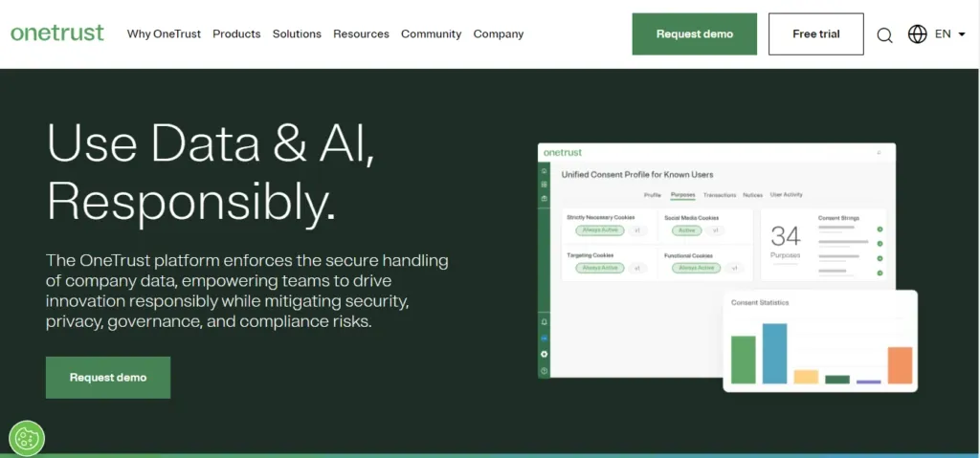Click v1 badge beside Social Media Cookies
Image resolution: width=980 pixels, height=458 pixels.
[x=715, y=230]
